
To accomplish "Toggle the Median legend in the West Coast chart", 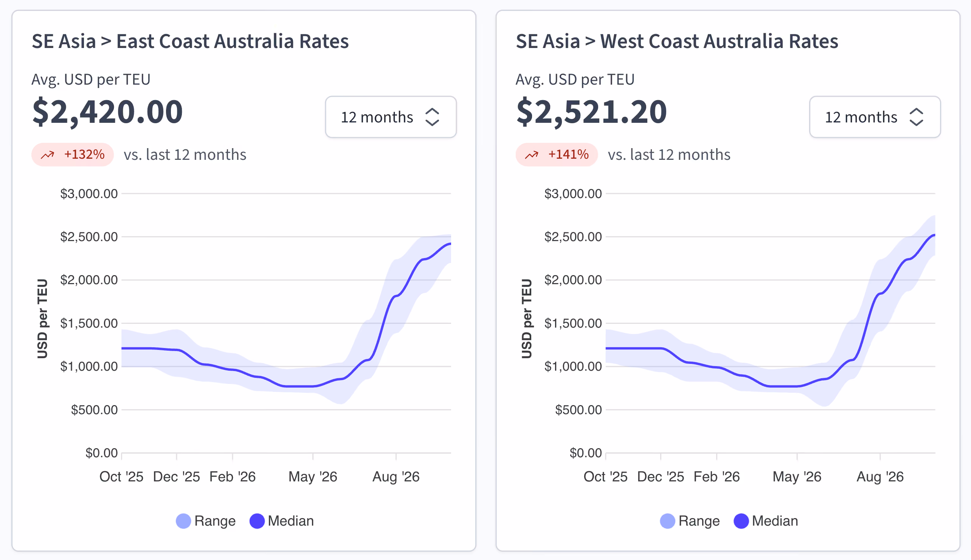I will coord(766,521).
